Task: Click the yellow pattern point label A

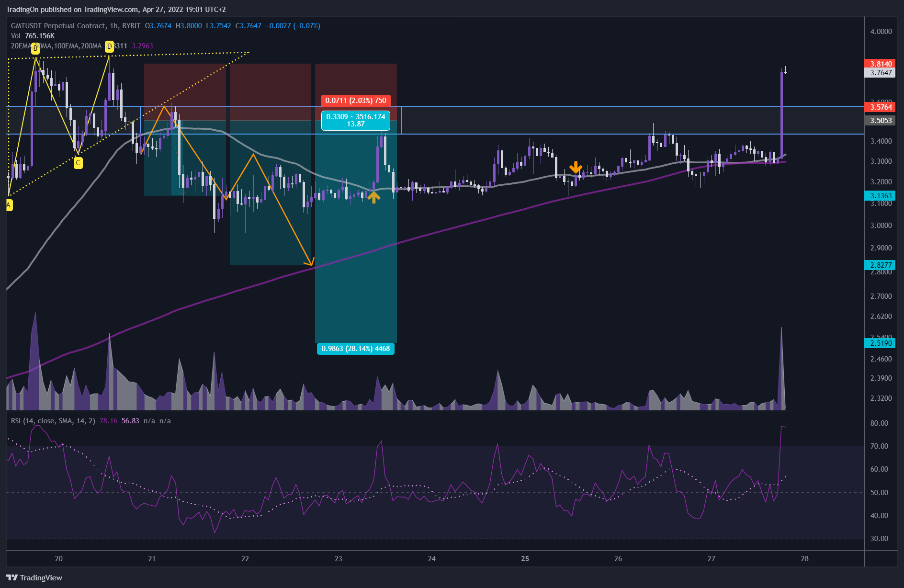Action: 9,205
